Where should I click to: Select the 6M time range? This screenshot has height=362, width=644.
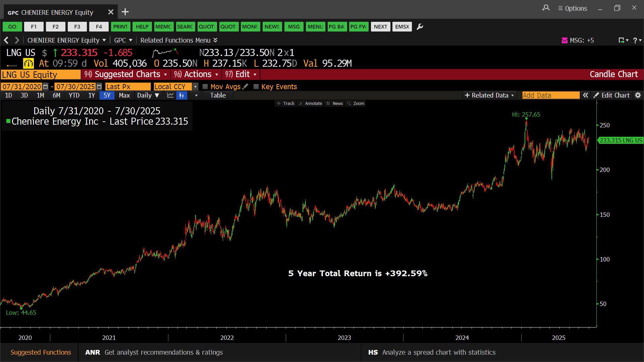coord(56,95)
